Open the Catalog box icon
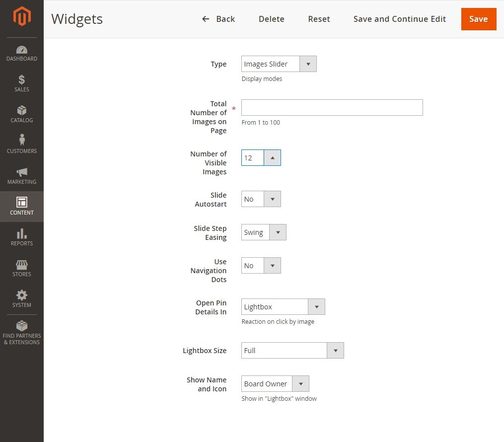504x442 pixels. tap(22, 110)
